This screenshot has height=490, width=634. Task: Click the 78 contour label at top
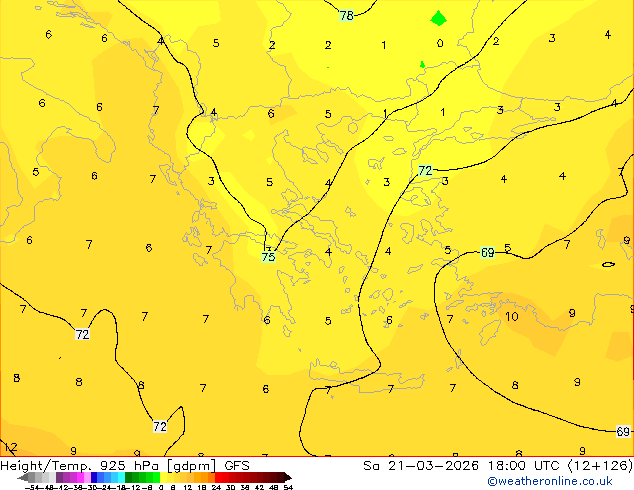tap(347, 16)
